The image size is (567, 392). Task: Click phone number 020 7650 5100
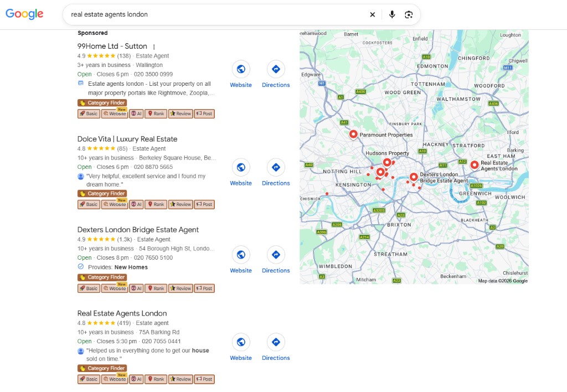coord(153,258)
